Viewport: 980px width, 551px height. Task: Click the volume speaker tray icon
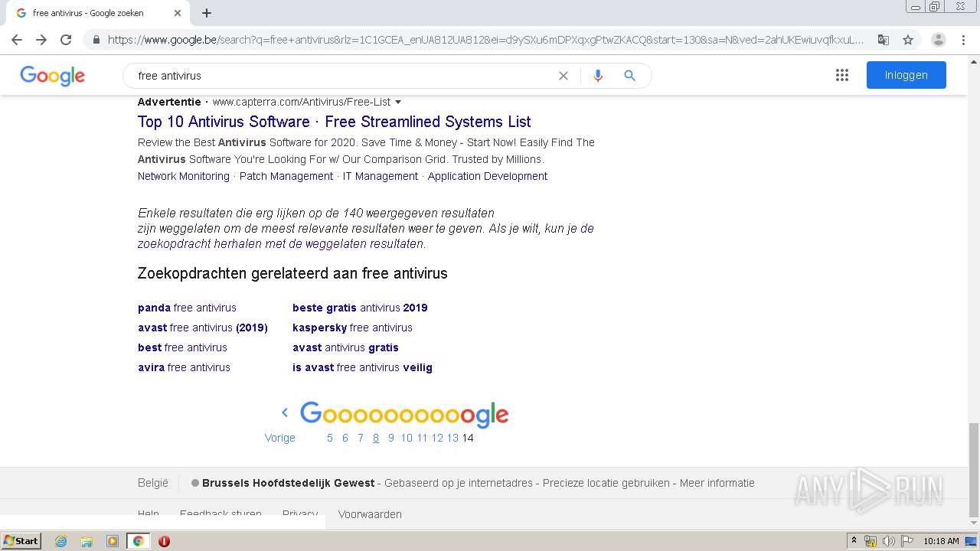click(888, 541)
